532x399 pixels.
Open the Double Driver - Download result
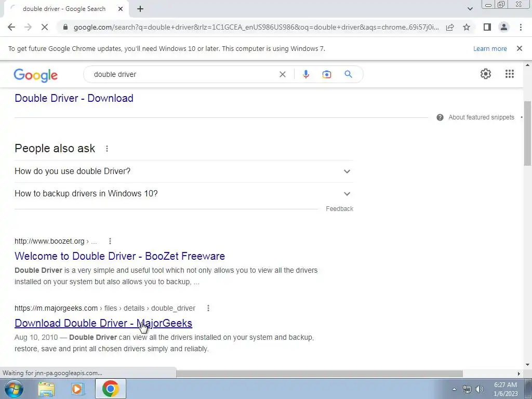coord(74,98)
